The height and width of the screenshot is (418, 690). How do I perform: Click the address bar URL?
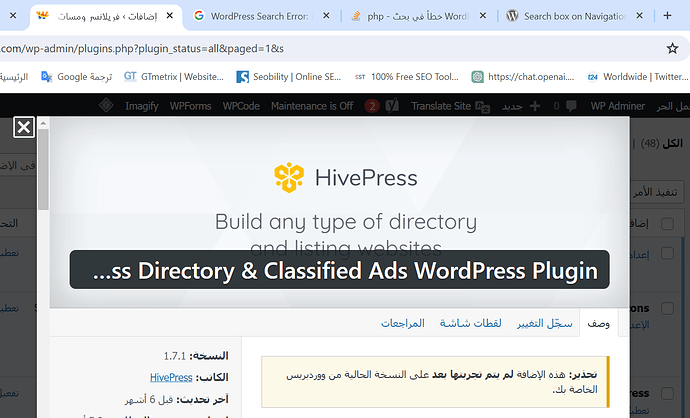[142, 48]
